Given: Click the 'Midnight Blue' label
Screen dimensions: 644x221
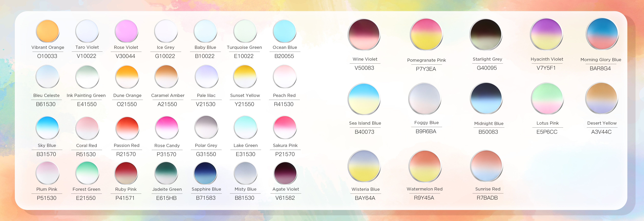Looking at the screenshot, I should [x=489, y=123].
